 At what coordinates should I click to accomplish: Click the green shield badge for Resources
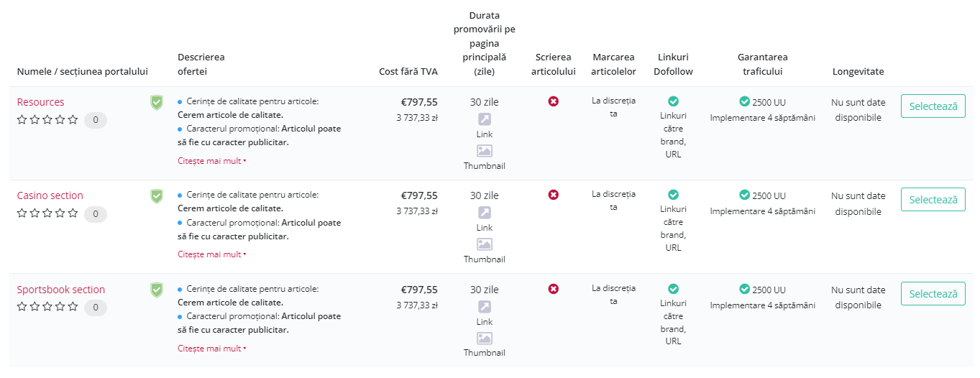point(157,102)
